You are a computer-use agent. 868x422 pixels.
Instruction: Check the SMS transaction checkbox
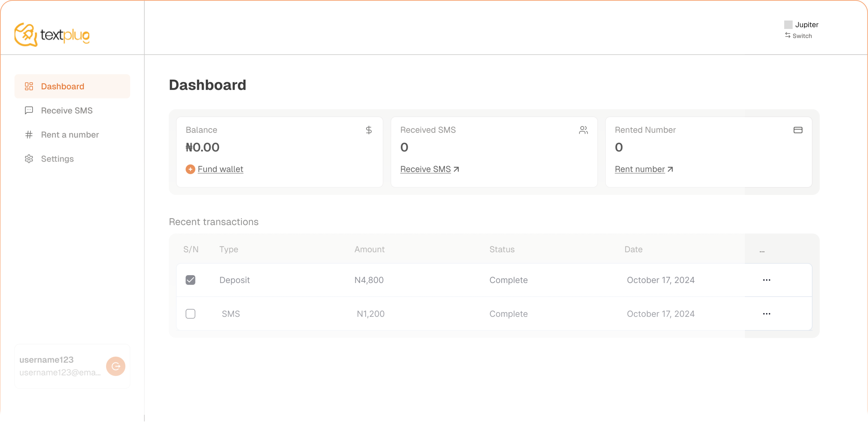pos(190,314)
